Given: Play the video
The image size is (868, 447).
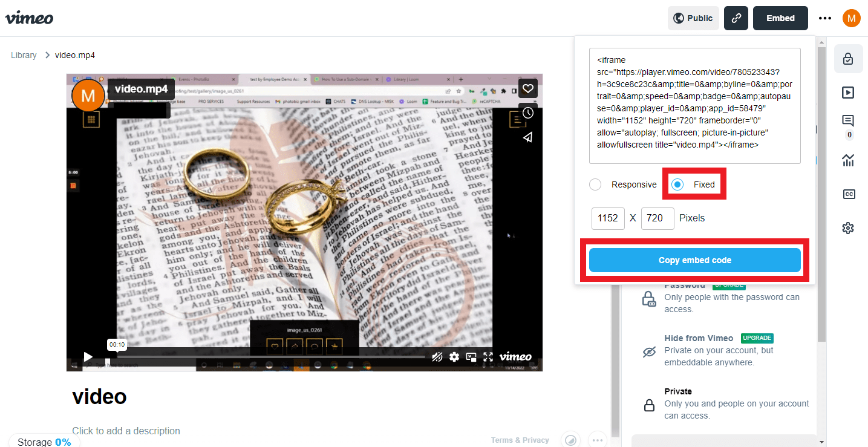Looking at the screenshot, I should point(88,357).
